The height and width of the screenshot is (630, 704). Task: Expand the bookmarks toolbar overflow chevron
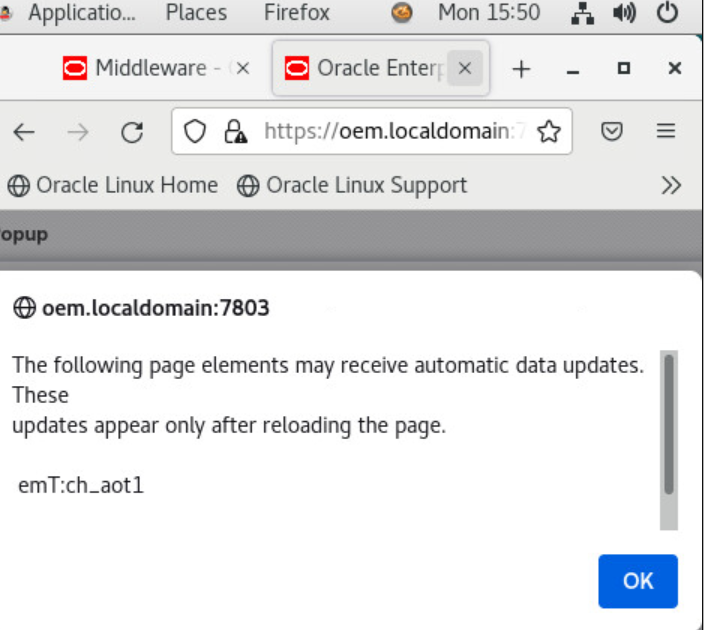pos(671,185)
